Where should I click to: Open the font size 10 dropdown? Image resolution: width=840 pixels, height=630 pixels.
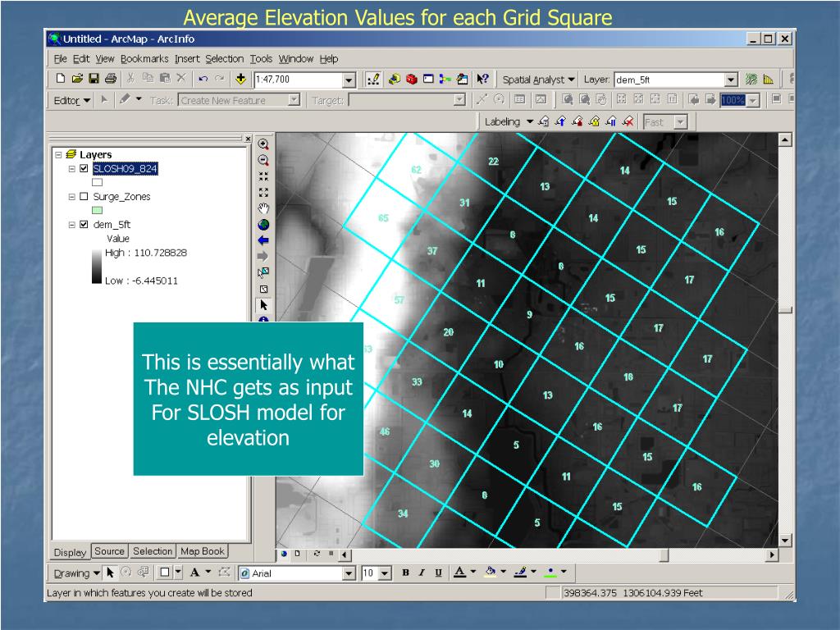[x=385, y=573]
